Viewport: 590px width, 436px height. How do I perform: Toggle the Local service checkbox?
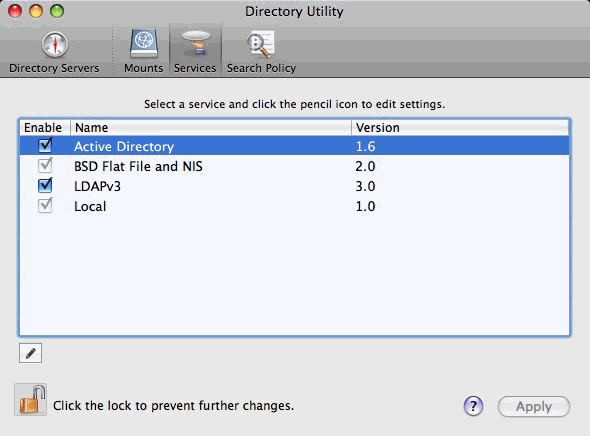click(45, 205)
